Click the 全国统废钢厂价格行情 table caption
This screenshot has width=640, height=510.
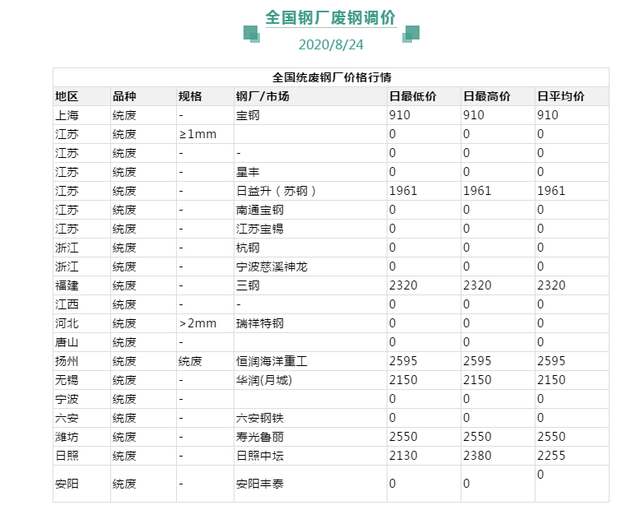click(x=331, y=77)
